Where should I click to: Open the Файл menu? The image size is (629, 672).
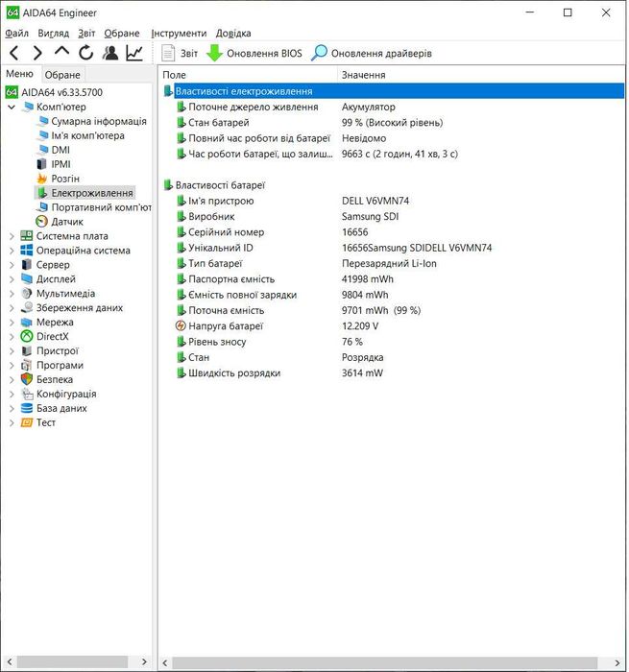coord(16,33)
